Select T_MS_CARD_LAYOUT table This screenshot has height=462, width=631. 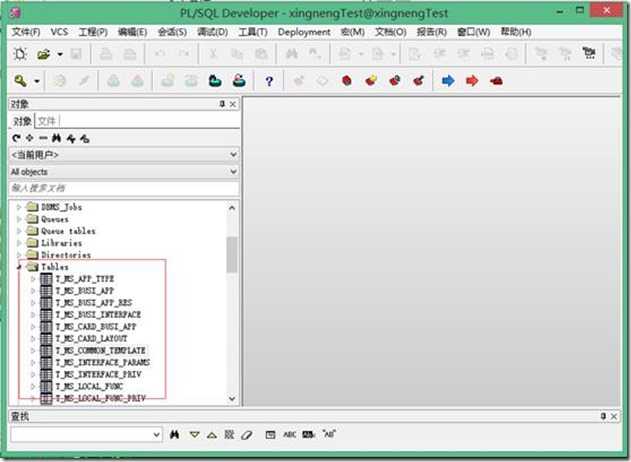(x=91, y=338)
